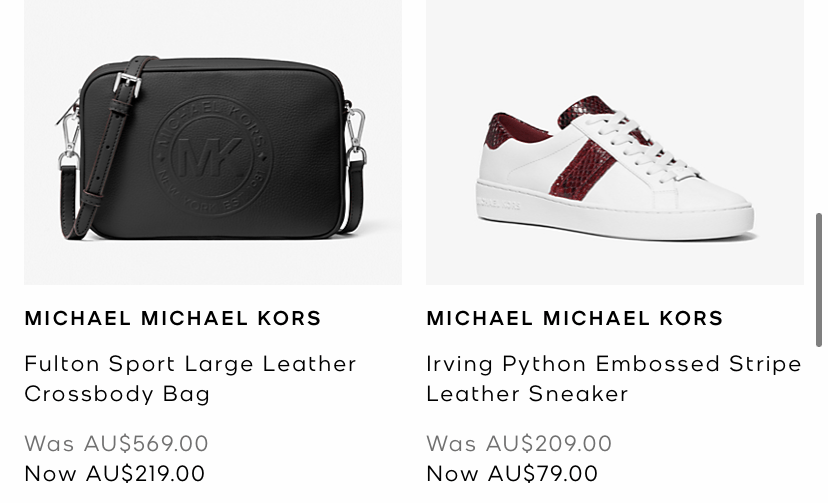The width and height of the screenshot is (828, 503).
Task: Open the black Fulton Sport crossbody bag photo
Action: tap(213, 143)
